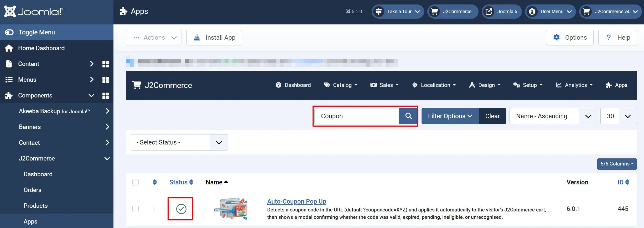Expand the Menus sidebar menu
This screenshot has width=644, height=228.
(x=91, y=80)
